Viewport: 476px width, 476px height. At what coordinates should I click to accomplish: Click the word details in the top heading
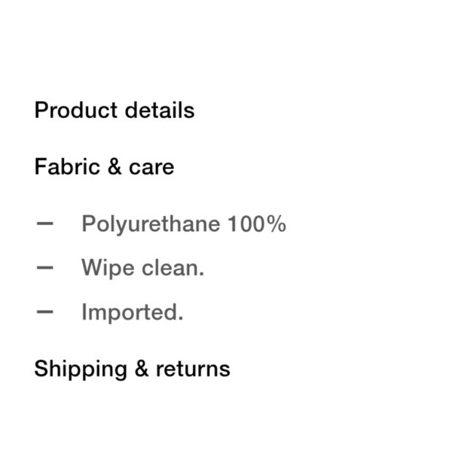tap(159, 110)
